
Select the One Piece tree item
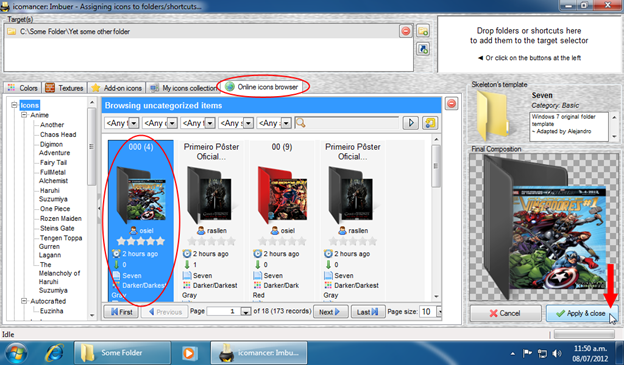click(55, 209)
